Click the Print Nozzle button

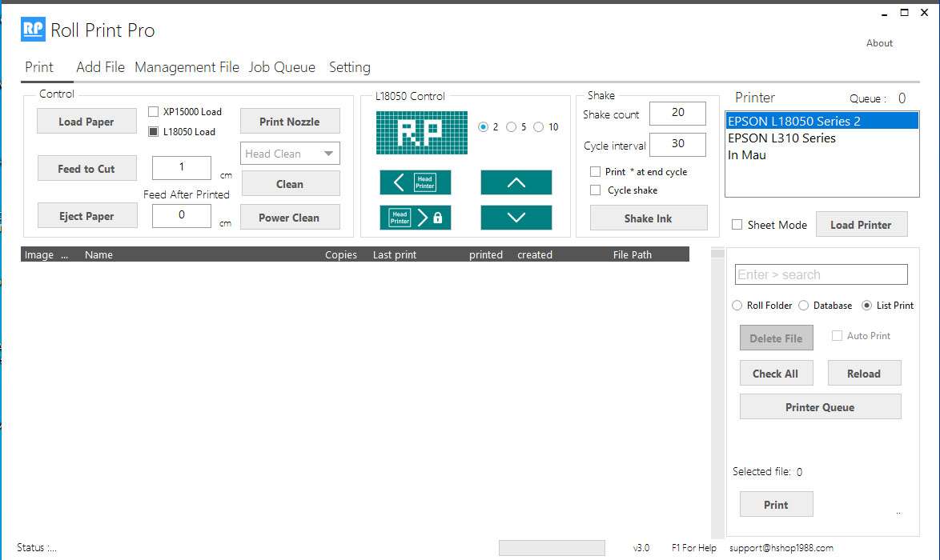pyautogui.click(x=289, y=122)
